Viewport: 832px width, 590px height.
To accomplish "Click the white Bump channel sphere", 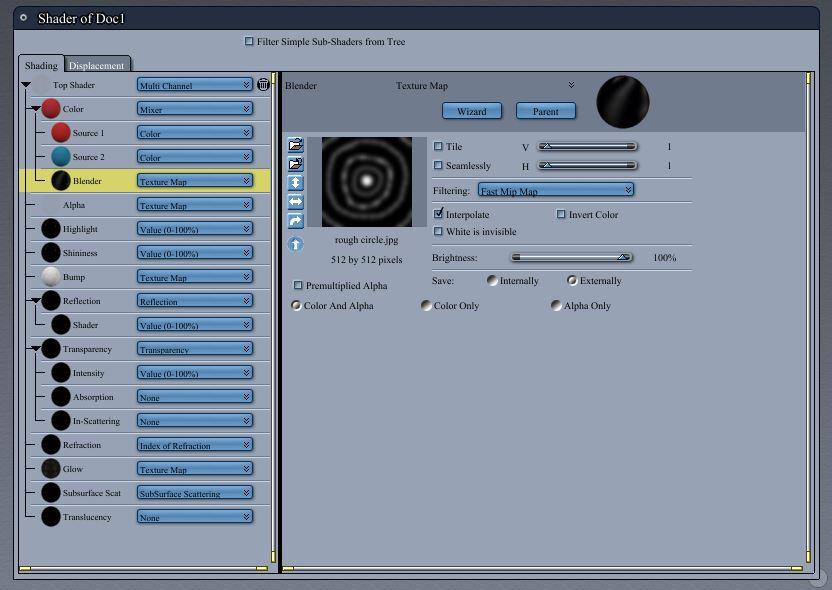I will tap(51, 276).
